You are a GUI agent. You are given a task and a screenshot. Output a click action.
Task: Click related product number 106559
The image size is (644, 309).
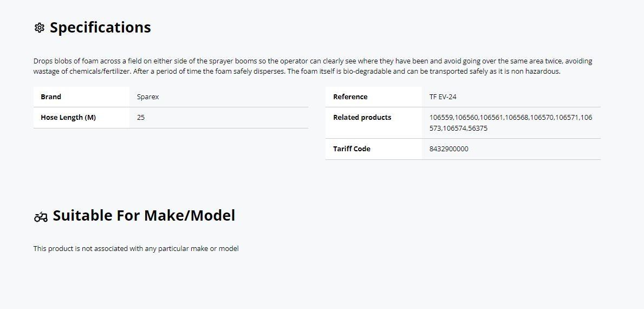point(441,118)
